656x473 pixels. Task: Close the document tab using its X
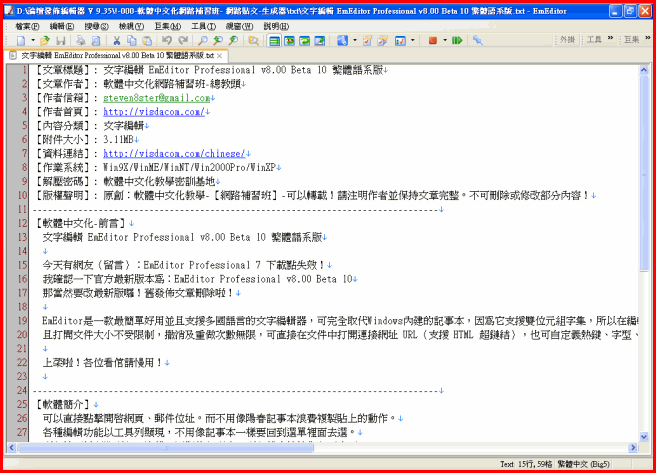(221, 55)
